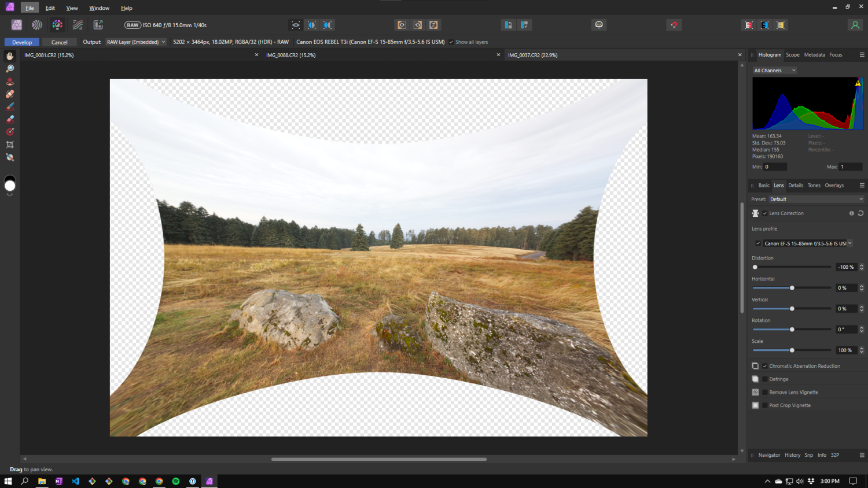
Task: Select the Zoom tool
Action: pyautogui.click(x=10, y=68)
